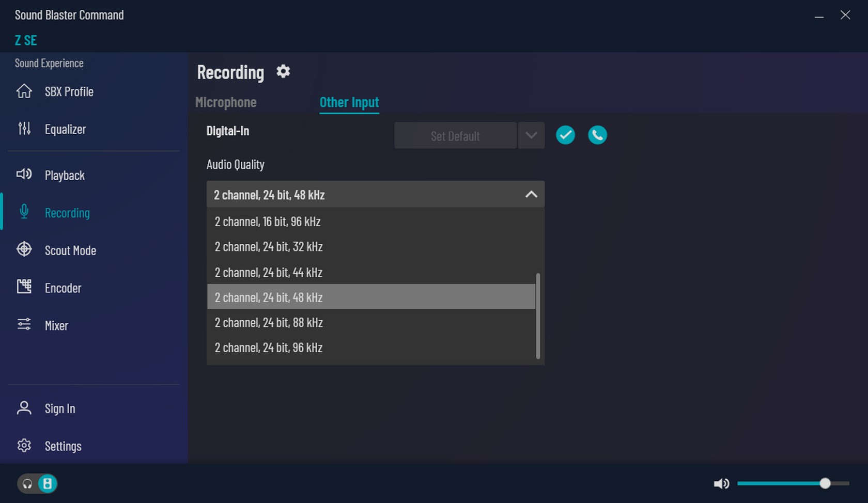Select highlighted 2 channel, 24 bit, 48 kHz option

tap(371, 297)
